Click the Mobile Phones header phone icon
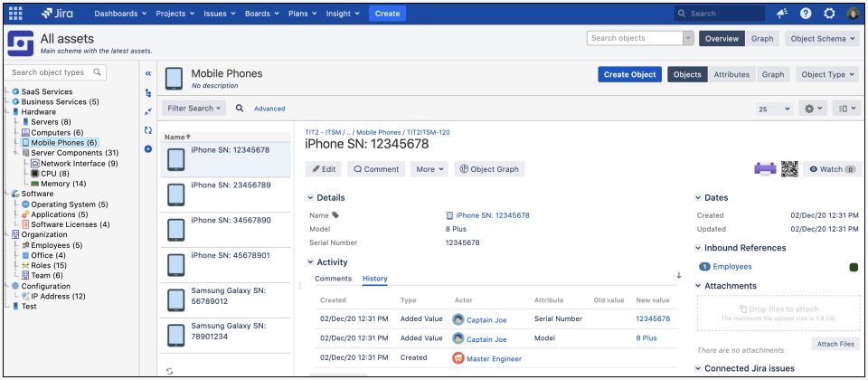The image size is (868, 380). pyautogui.click(x=174, y=79)
